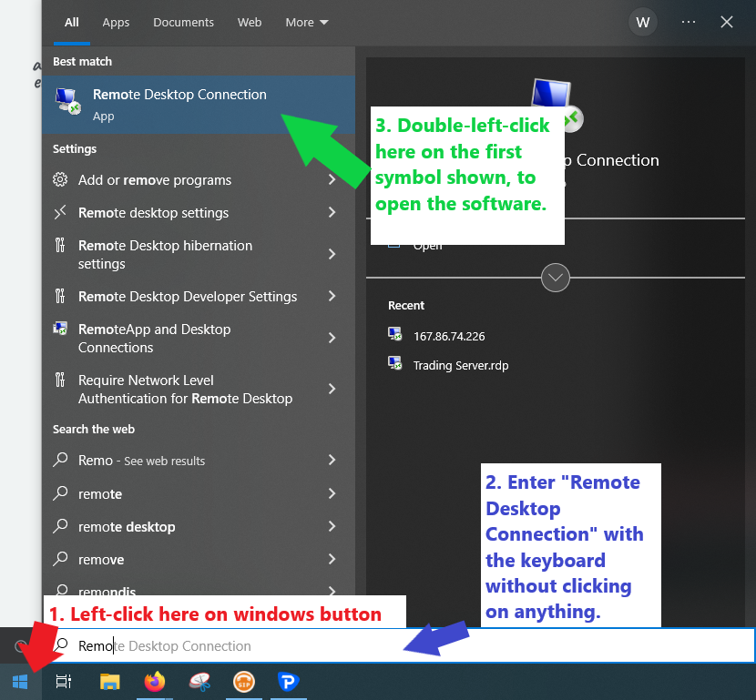Expand Remo web results arrow
This screenshot has width=756, height=700.
click(332, 460)
